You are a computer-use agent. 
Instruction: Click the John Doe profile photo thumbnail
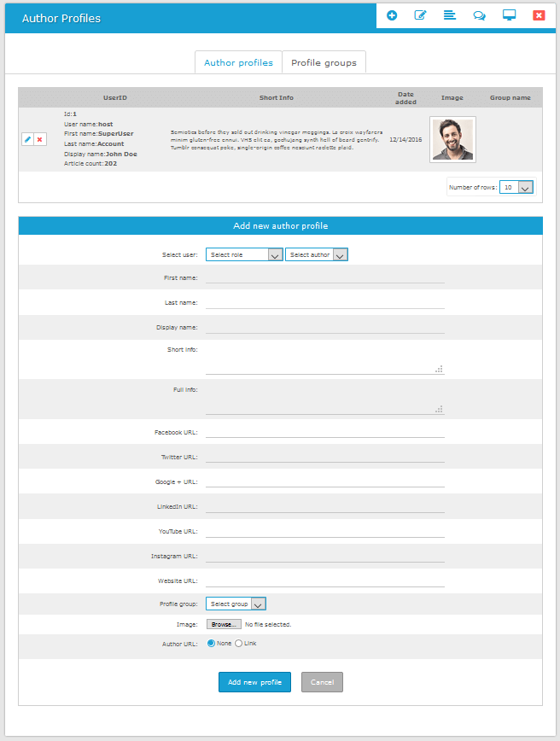pyautogui.click(x=452, y=139)
